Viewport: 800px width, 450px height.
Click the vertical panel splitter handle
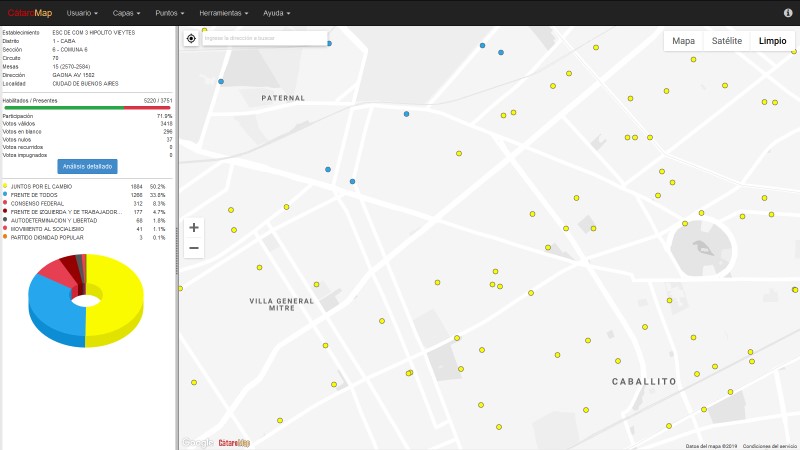pos(177,250)
